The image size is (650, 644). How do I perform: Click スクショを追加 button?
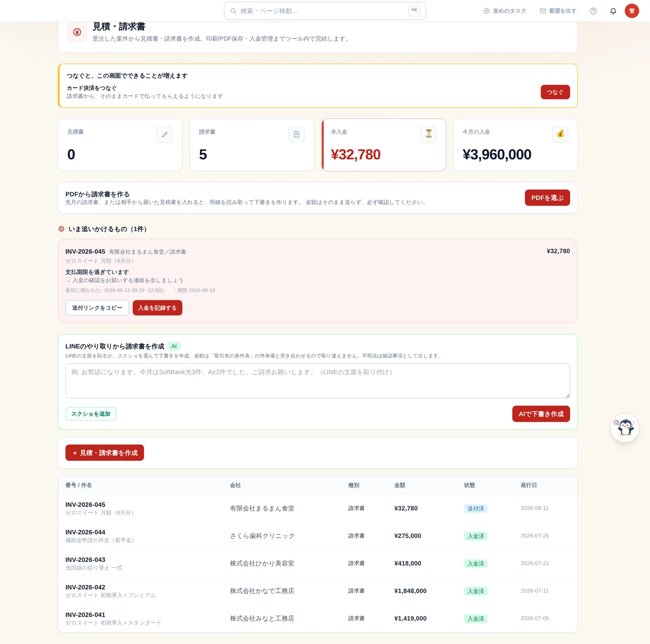tap(91, 414)
